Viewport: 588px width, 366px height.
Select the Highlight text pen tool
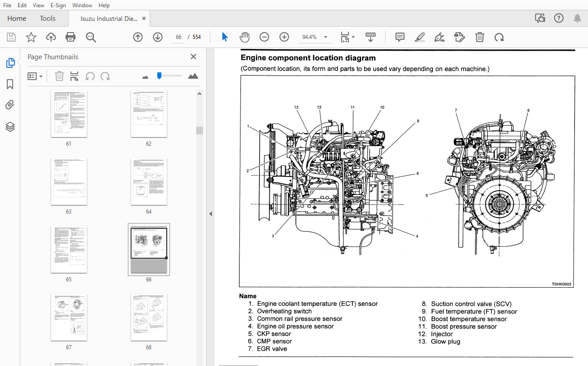(419, 37)
